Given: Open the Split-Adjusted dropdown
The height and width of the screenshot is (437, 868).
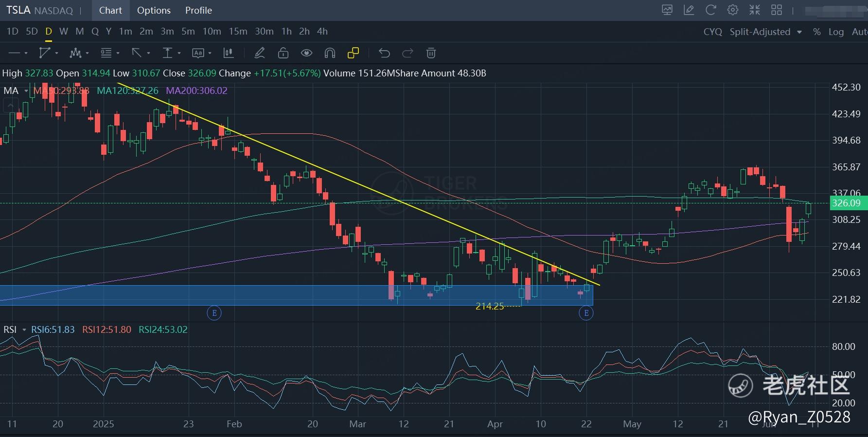Looking at the screenshot, I should (765, 32).
